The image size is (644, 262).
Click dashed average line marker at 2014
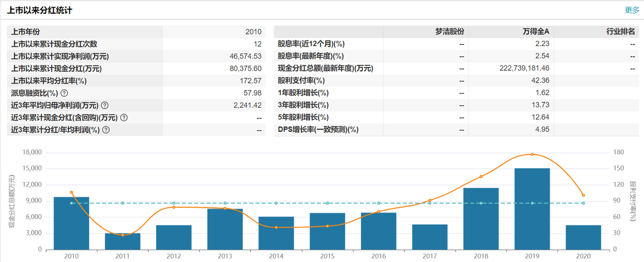276,203
